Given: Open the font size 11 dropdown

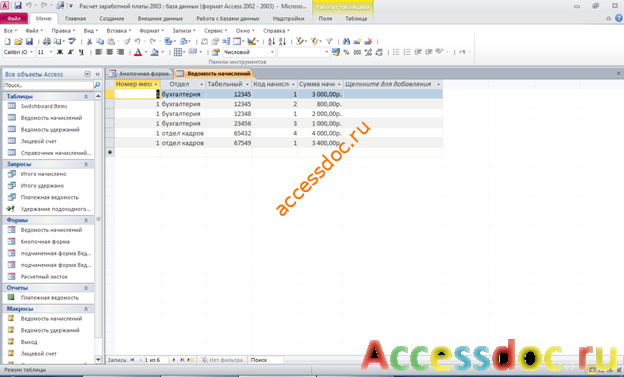Looking at the screenshot, I should click(51, 52).
